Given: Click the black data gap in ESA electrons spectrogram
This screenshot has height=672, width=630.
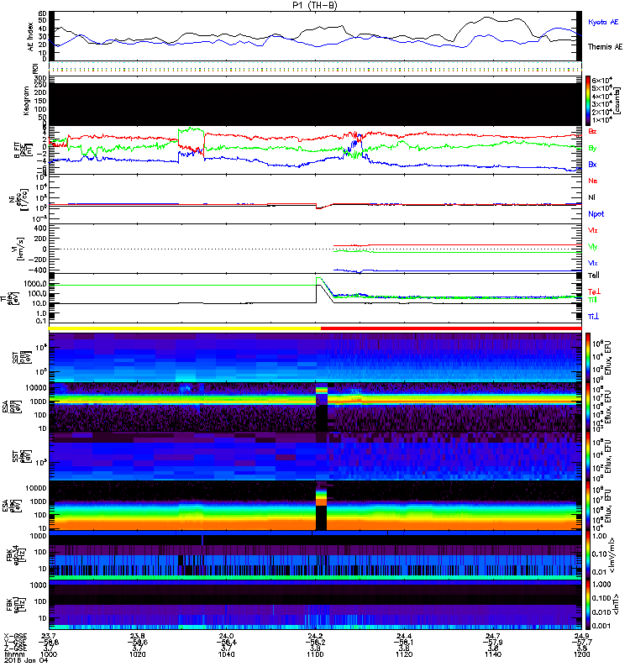Looking at the screenshot, I should pos(321,517).
